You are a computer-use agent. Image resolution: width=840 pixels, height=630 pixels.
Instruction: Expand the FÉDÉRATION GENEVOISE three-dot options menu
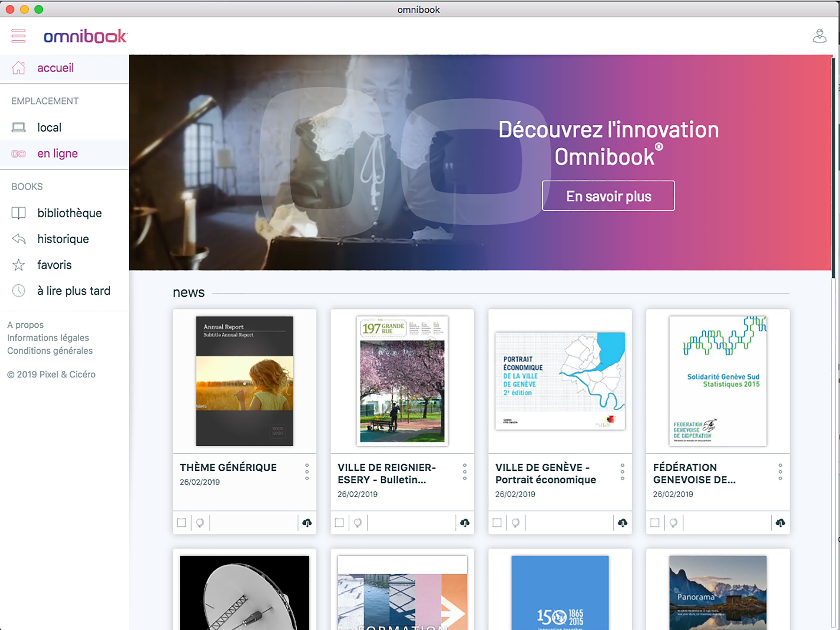[x=780, y=472]
